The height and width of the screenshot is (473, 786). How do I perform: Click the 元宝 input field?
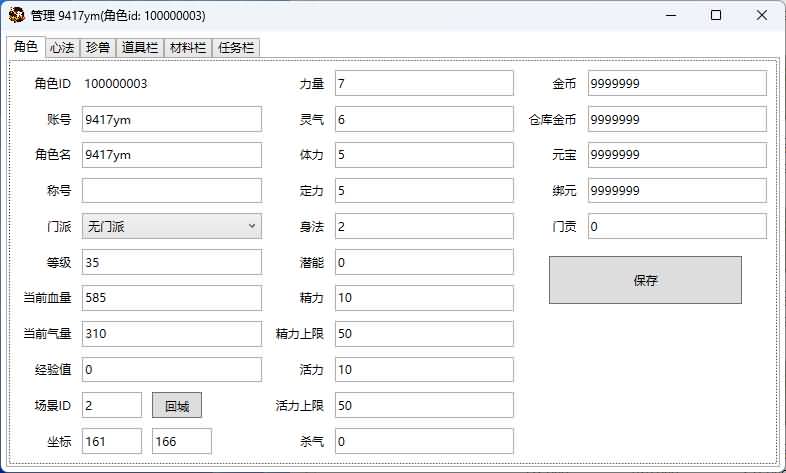coord(677,155)
